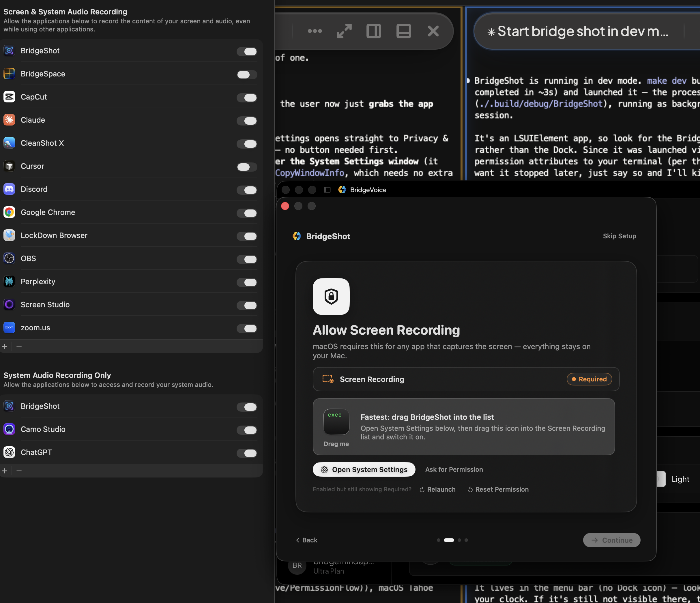This screenshot has width=700, height=603.
Task: Click the expand arrows fullscreen icon
Action: click(344, 31)
